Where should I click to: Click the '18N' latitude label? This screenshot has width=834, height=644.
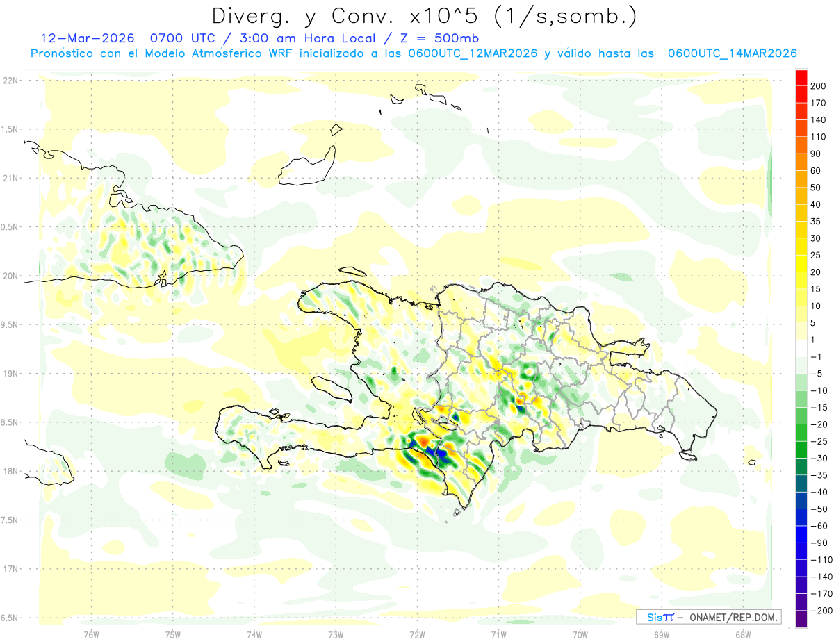tap(10, 471)
